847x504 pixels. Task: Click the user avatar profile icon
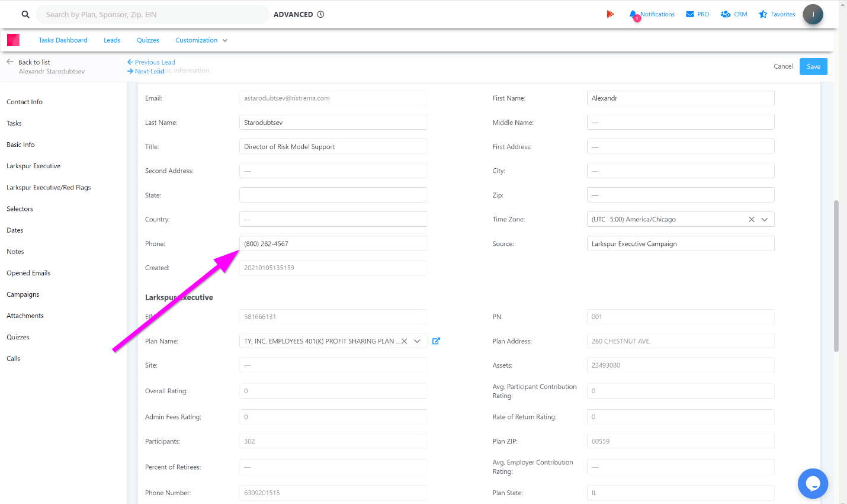point(813,15)
